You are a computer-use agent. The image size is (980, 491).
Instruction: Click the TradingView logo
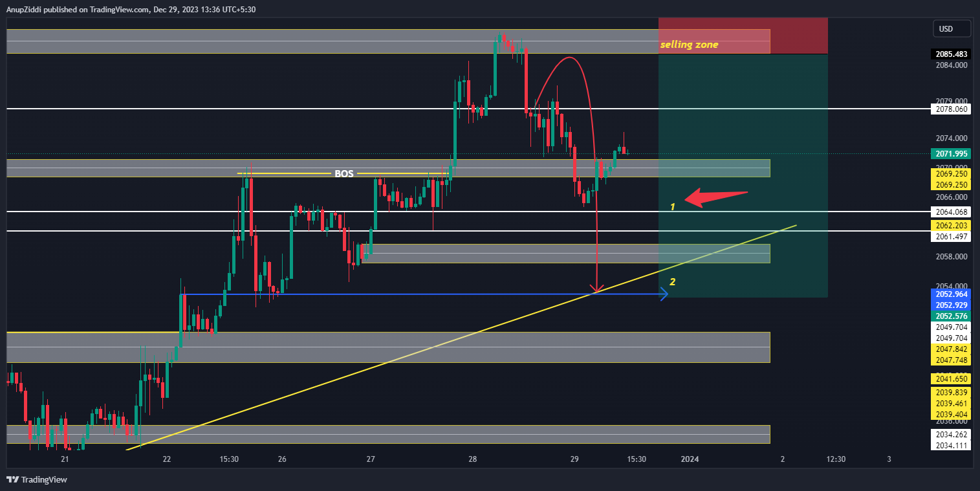click(37, 480)
